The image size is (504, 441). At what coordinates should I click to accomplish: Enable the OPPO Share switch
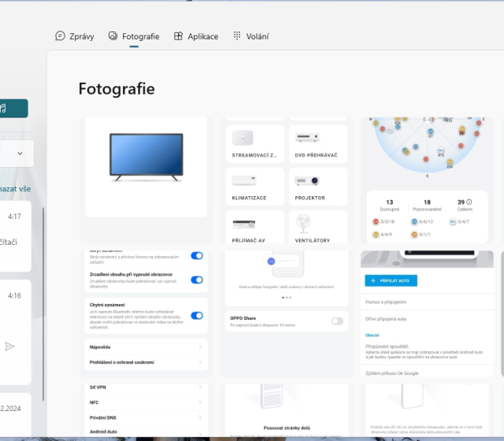click(338, 321)
